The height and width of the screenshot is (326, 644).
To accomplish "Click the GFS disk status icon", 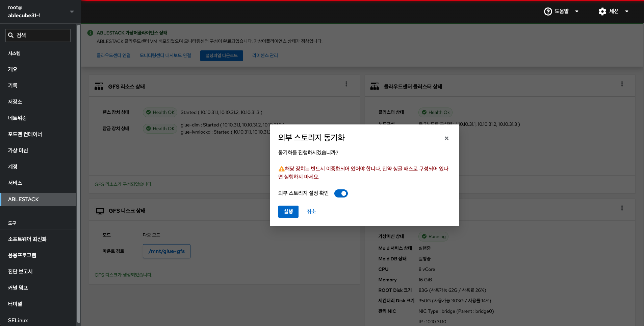I will (99, 211).
